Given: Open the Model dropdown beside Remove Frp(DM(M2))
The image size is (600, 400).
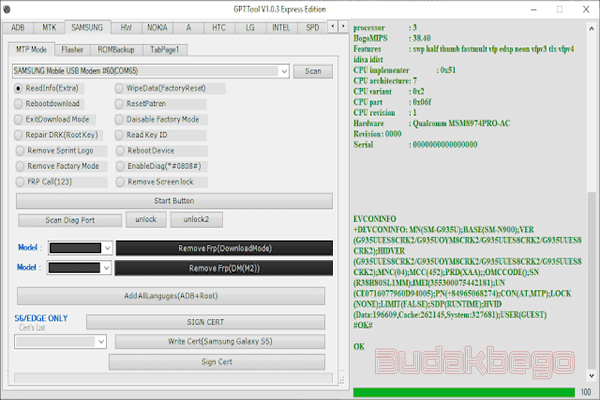Looking at the screenshot, I should pos(106,268).
